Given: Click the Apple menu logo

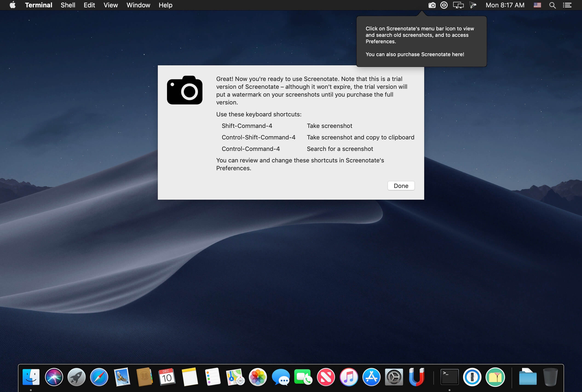Looking at the screenshot, I should (12, 5).
